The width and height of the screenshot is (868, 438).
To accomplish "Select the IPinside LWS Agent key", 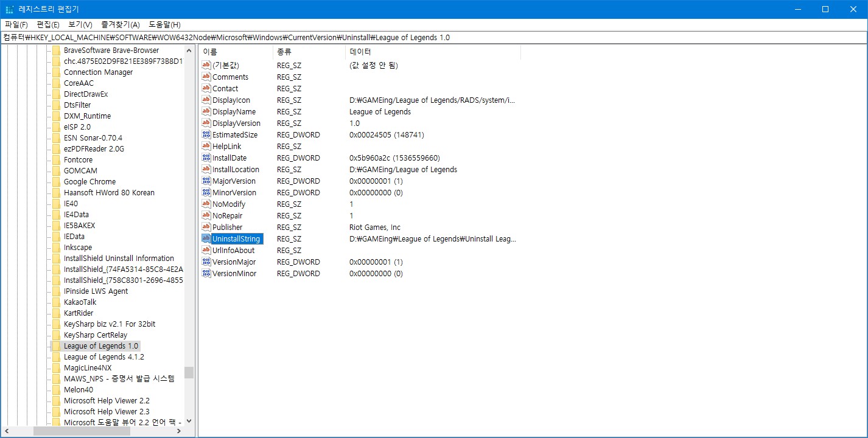I will pos(96,291).
